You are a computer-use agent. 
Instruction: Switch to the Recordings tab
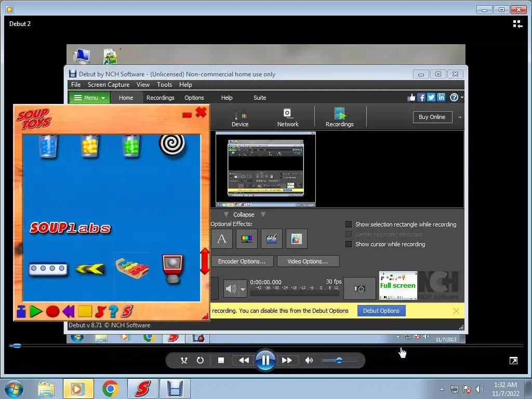(161, 98)
